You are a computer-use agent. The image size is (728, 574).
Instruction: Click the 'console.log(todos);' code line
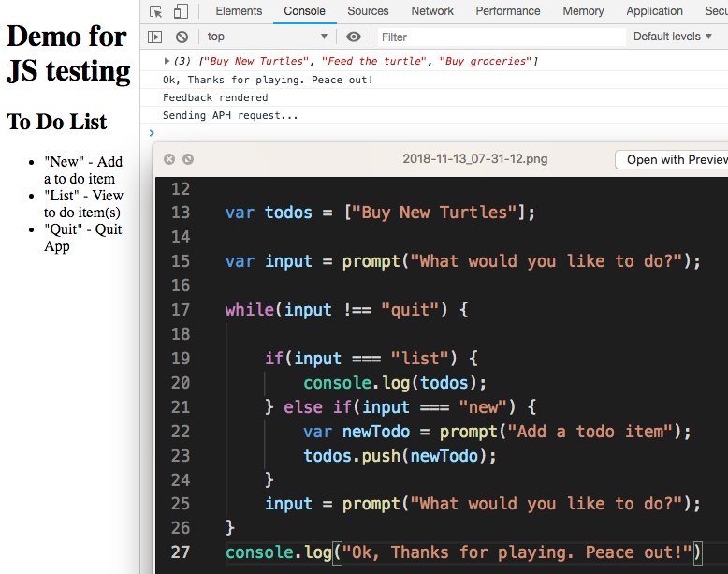tap(395, 383)
